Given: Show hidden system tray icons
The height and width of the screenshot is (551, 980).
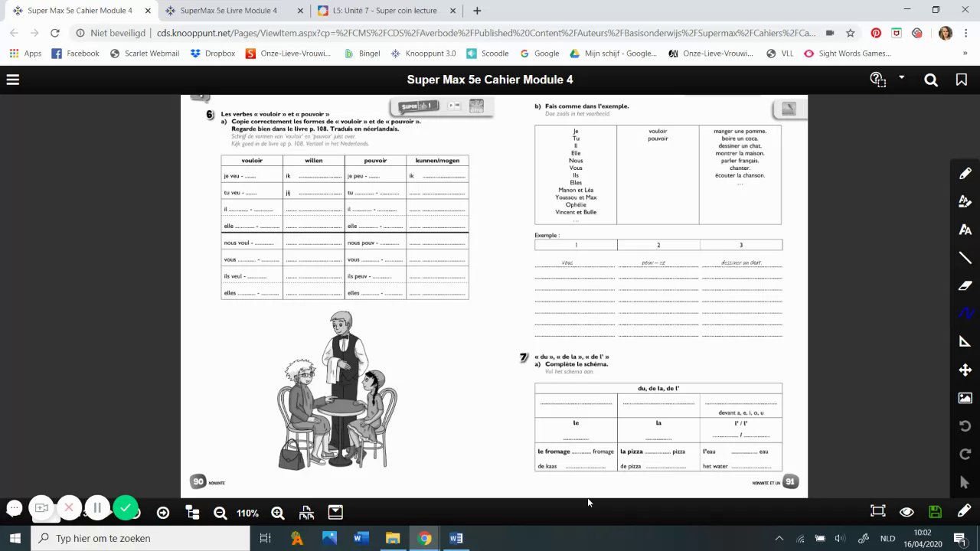Looking at the screenshot, I should 779,538.
